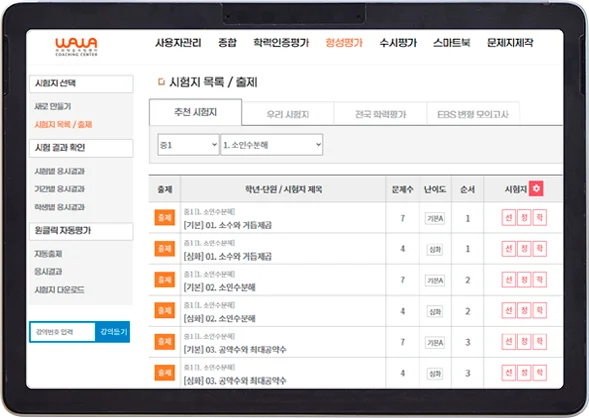
Task: Switch to the 우리 시험지 tab
Action: click(x=288, y=114)
